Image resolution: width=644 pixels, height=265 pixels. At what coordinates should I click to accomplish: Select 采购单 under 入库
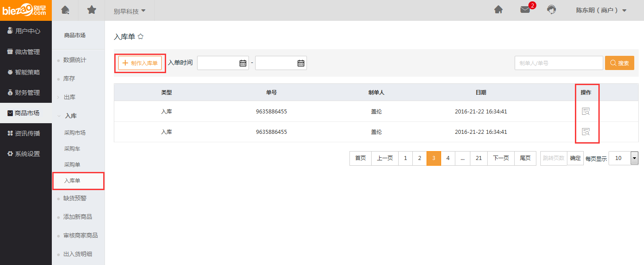(72, 165)
